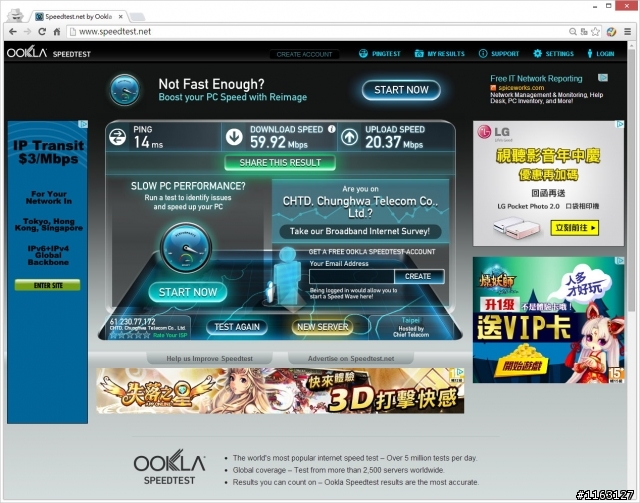Open the Support menu item
The width and height of the screenshot is (640, 503).
tap(499, 53)
